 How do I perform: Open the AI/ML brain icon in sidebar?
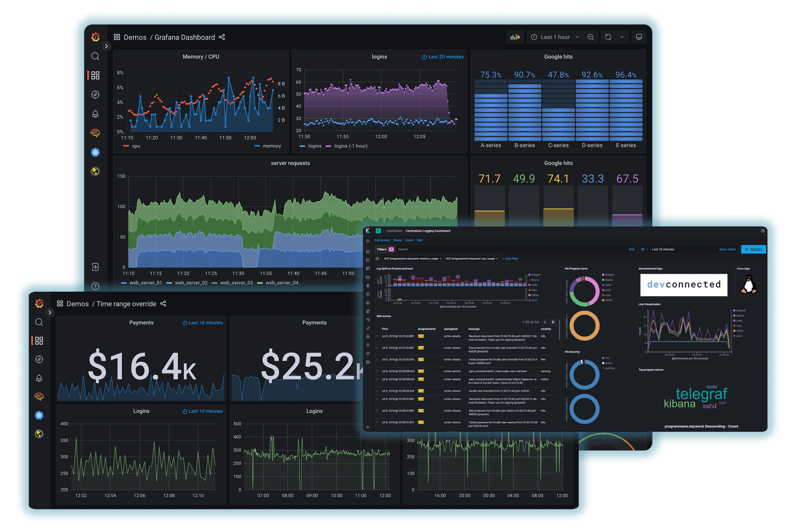pyautogui.click(x=96, y=132)
